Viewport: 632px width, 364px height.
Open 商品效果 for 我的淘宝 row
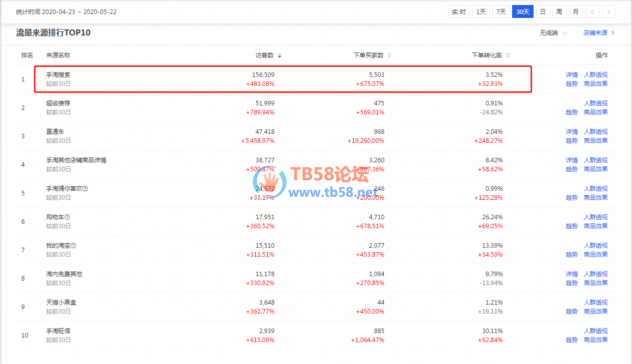[x=596, y=255]
